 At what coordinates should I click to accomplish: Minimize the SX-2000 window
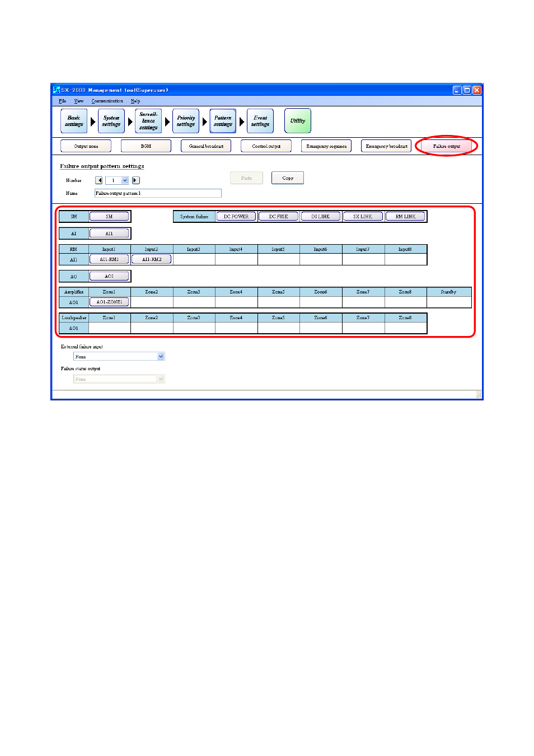(457, 90)
